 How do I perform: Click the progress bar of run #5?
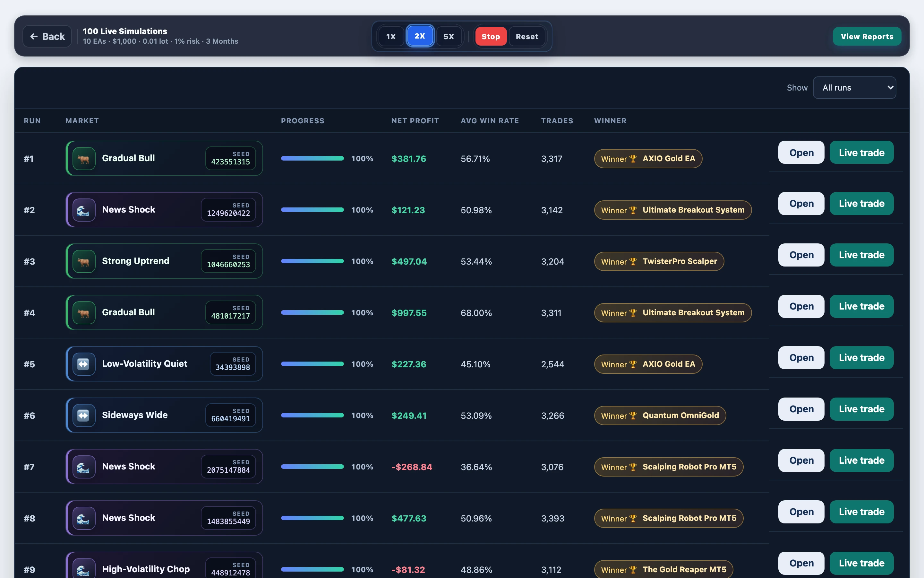coord(312,364)
